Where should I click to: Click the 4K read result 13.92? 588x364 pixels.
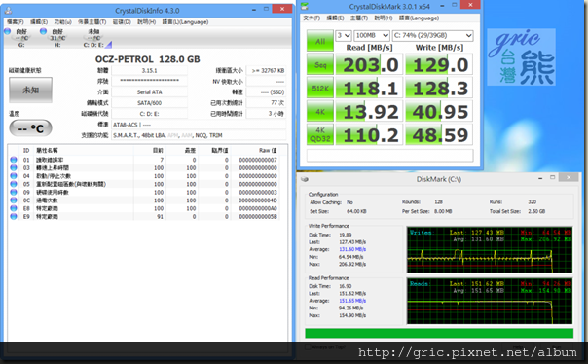[369, 111]
